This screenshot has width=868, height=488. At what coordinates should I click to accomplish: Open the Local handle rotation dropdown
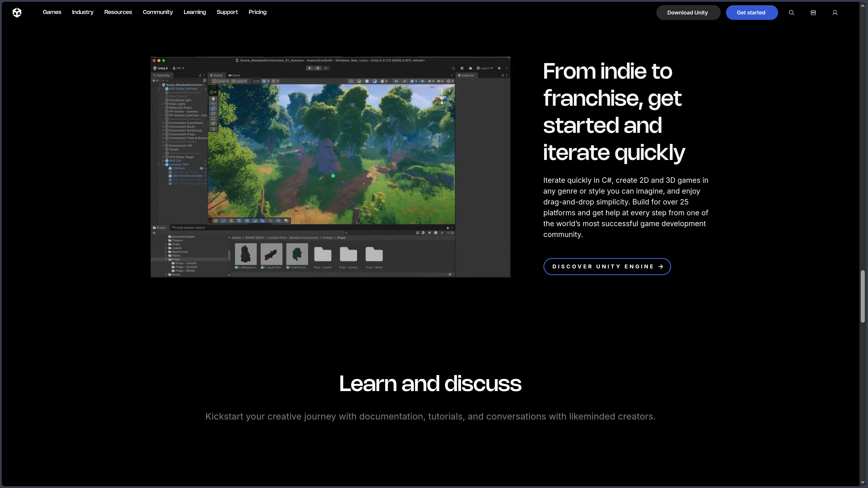coord(239,81)
